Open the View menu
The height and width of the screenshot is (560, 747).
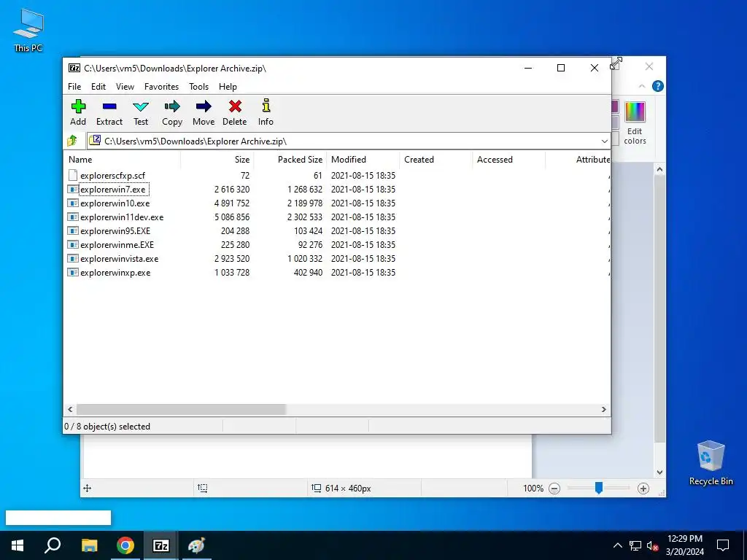pyautogui.click(x=125, y=87)
